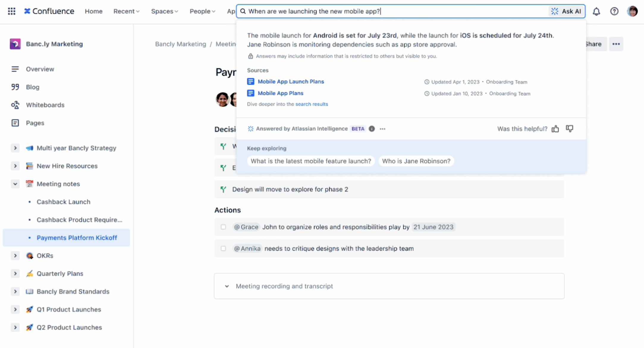The height and width of the screenshot is (348, 644).
Task: Open the help question mark icon
Action: click(x=614, y=11)
